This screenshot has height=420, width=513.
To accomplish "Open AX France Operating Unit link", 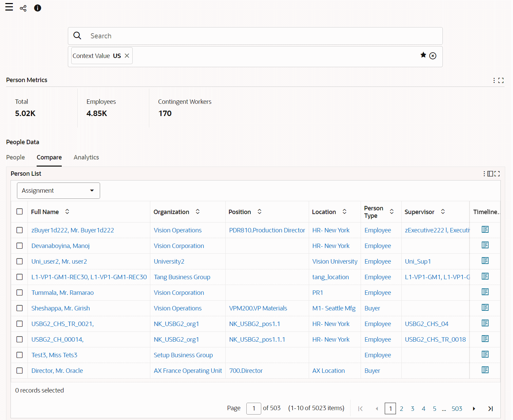I will tap(188, 371).
